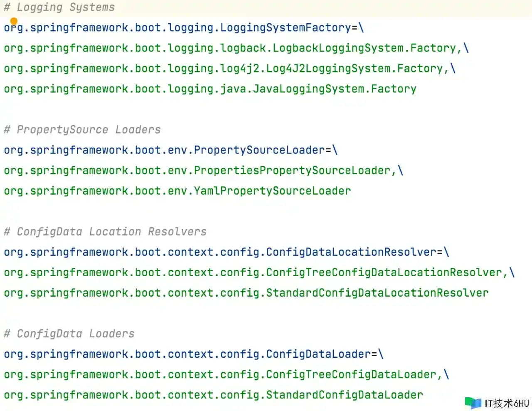Click the Log4J2LoggingSystem.Factory entry
The height and width of the screenshot is (411, 532).
pos(229,69)
